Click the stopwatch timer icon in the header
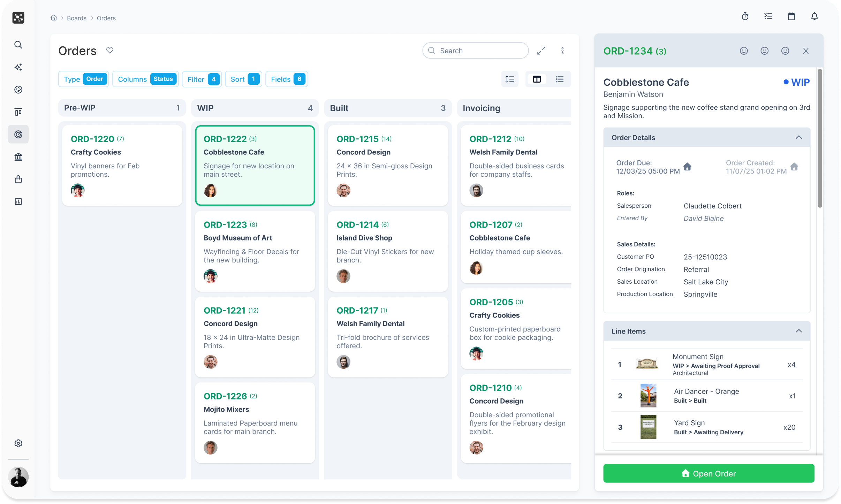The image size is (841, 504). click(745, 16)
